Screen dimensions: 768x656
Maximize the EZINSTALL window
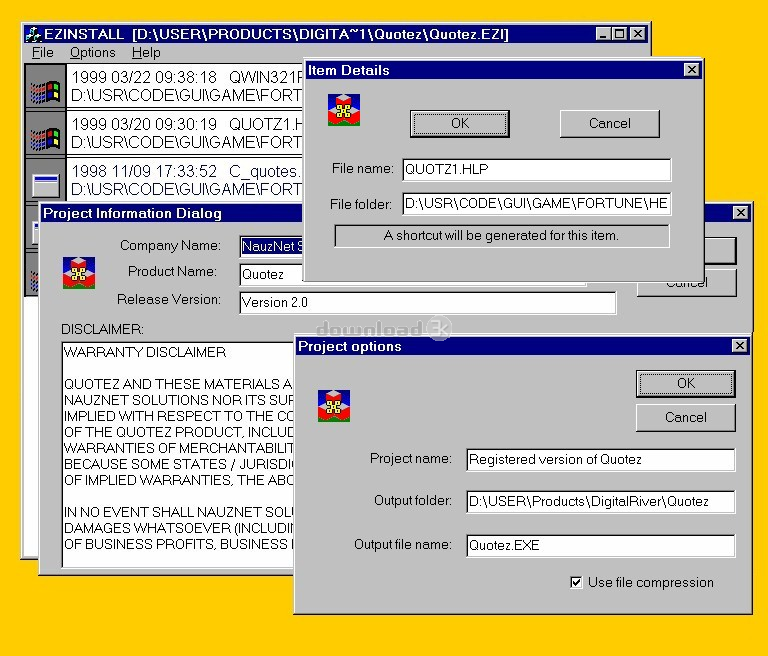tap(620, 34)
